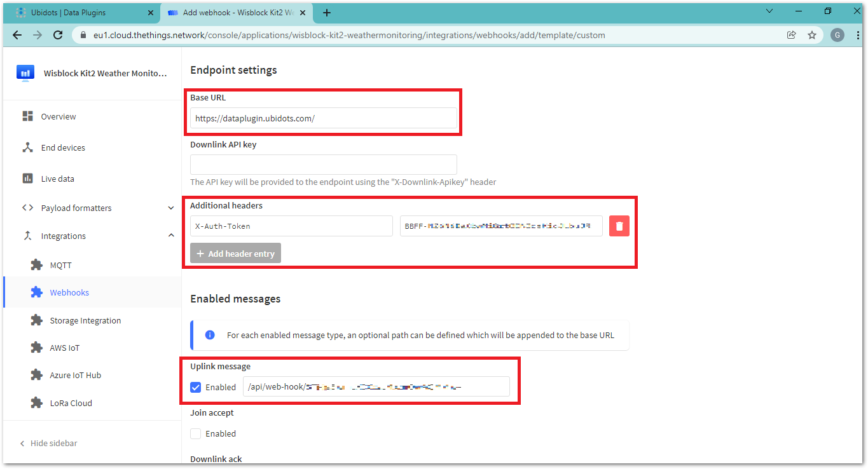Reload the page with browser refresh icon
This screenshot has width=868, height=469.
[x=58, y=36]
